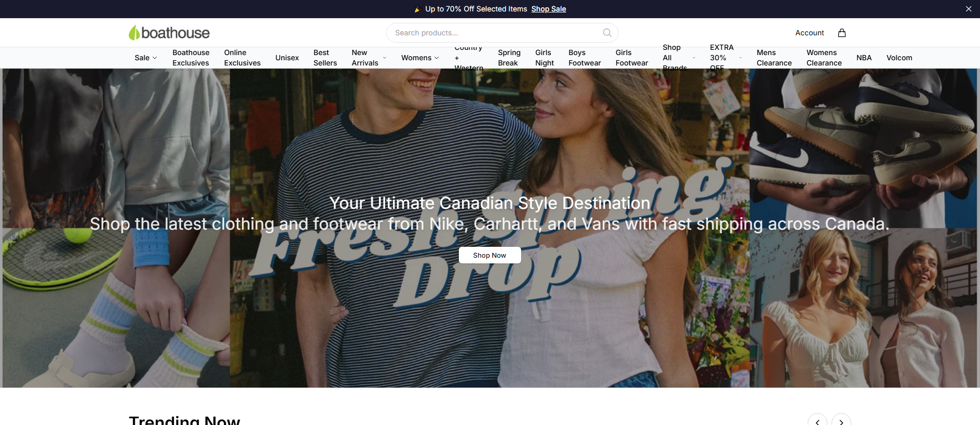Open Girls Footwear category
980x425 pixels.
pyautogui.click(x=632, y=58)
